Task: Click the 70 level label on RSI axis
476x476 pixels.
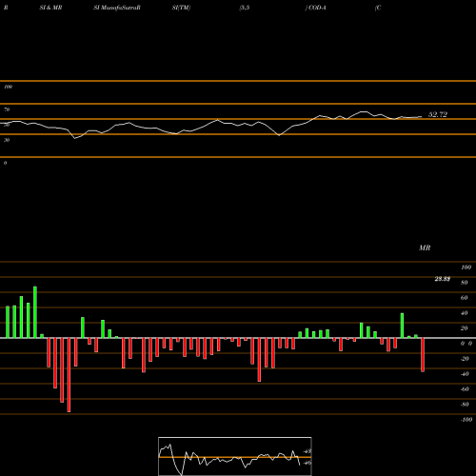Action: click(7, 109)
